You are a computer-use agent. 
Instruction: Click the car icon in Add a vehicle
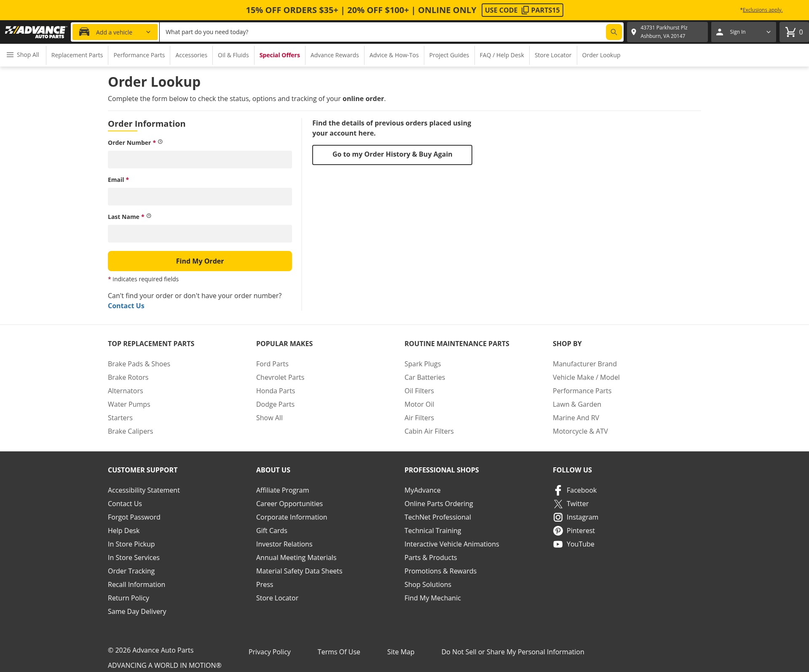click(84, 32)
